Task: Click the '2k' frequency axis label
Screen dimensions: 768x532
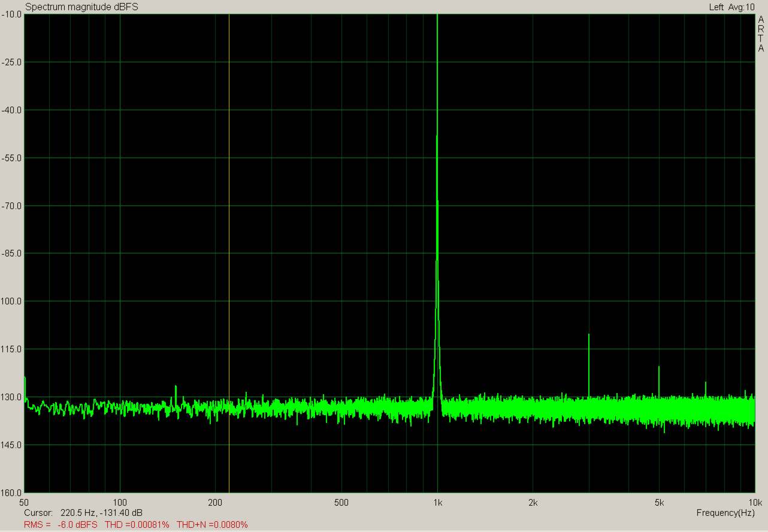Action: 533,502
